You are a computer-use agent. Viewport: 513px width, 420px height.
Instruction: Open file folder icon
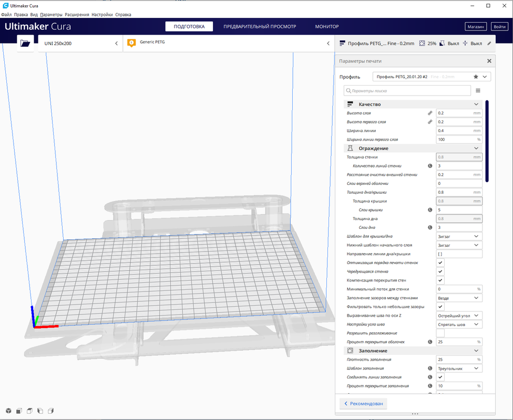coord(25,43)
